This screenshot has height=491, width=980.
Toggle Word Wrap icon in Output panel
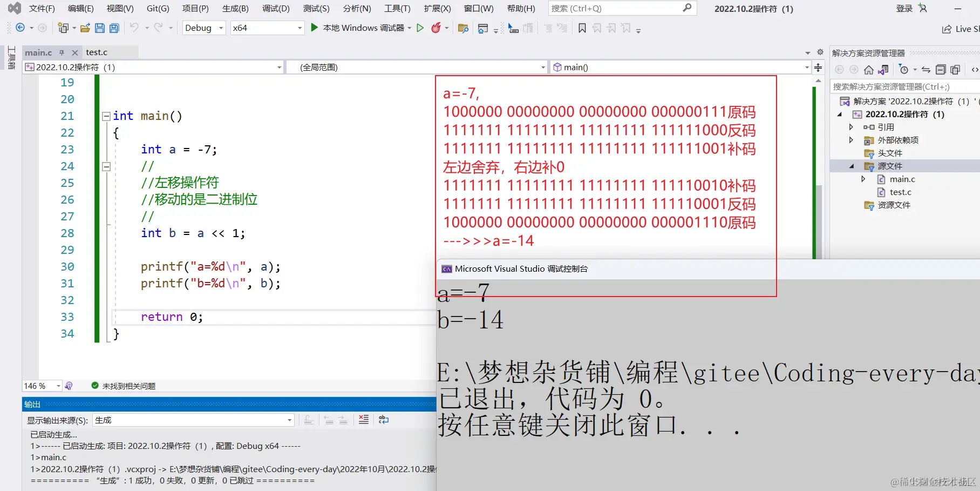pyautogui.click(x=384, y=420)
